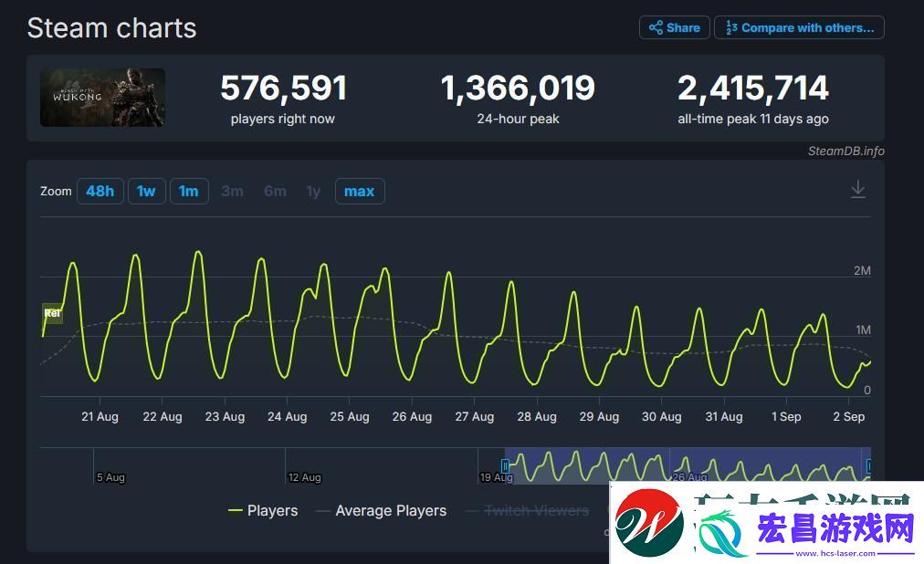Viewport: 924px width, 564px height.
Task: Select the 1m zoom range
Action: pyautogui.click(x=189, y=192)
